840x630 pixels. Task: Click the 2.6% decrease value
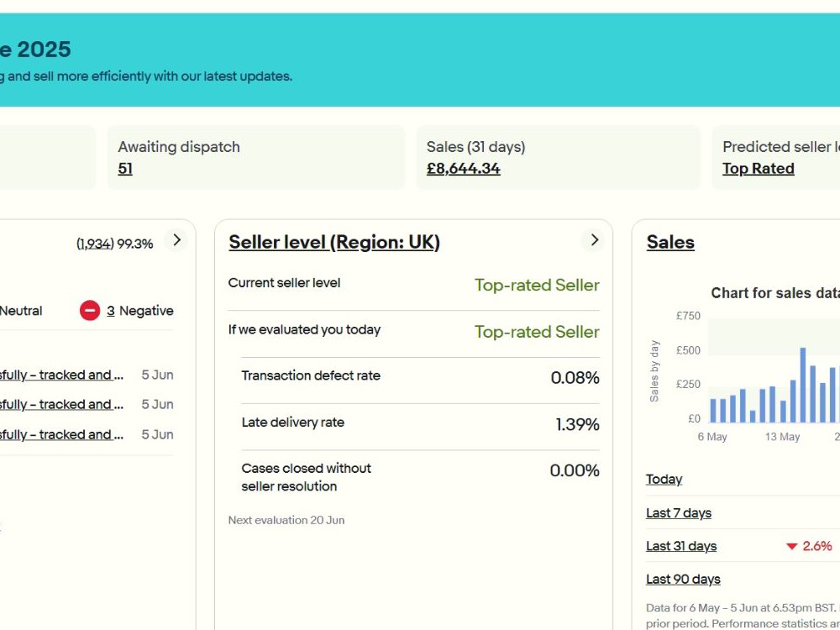pos(817,547)
